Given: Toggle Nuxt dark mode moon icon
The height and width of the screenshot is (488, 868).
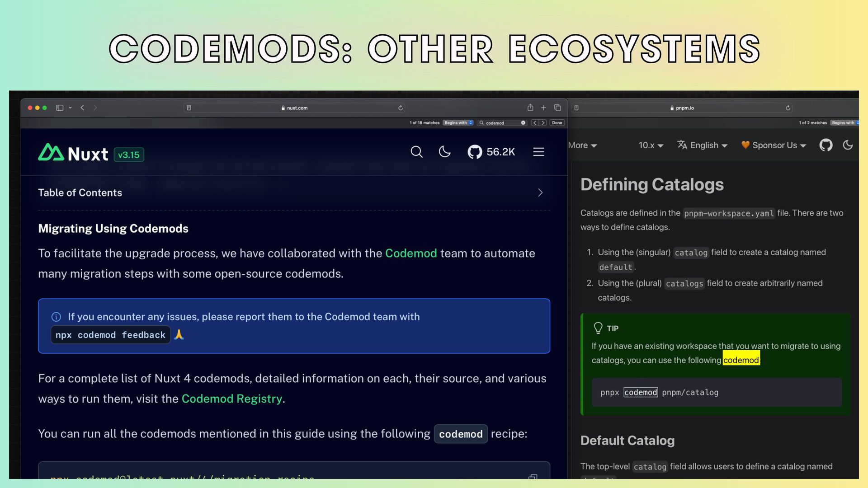Looking at the screenshot, I should click(445, 152).
